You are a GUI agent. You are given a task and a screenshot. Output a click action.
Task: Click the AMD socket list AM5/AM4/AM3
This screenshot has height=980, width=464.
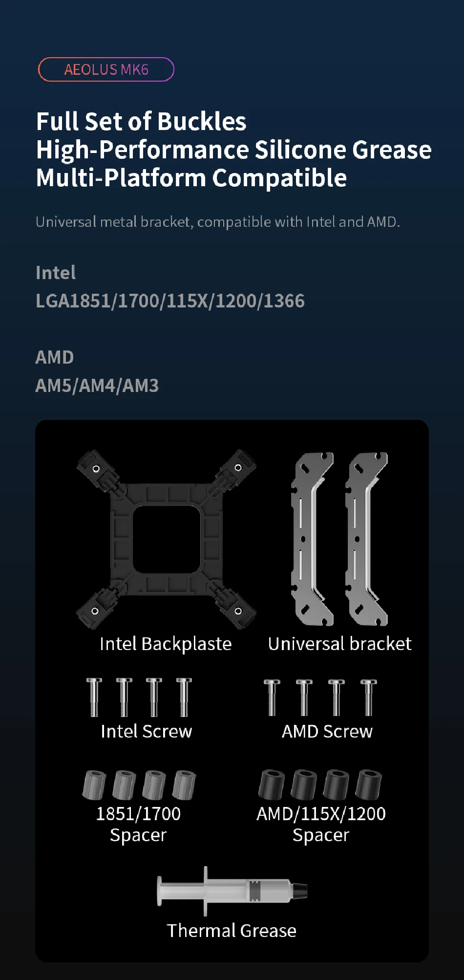pyautogui.click(x=97, y=386)
